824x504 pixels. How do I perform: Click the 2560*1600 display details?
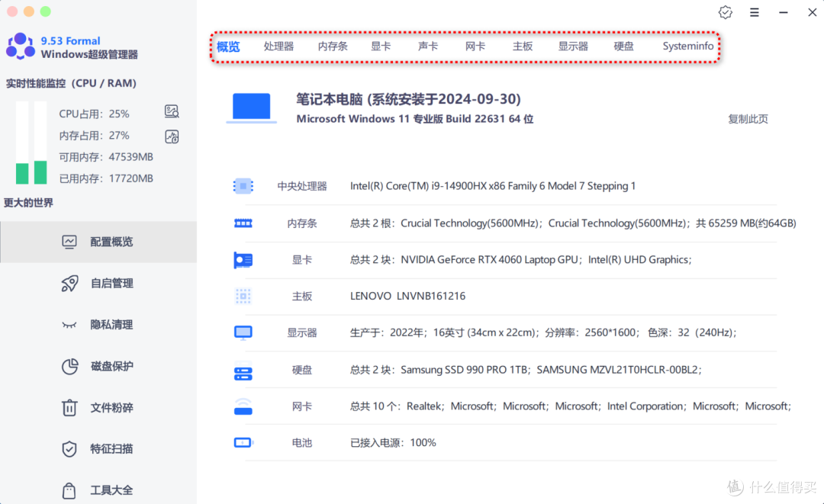543,333
